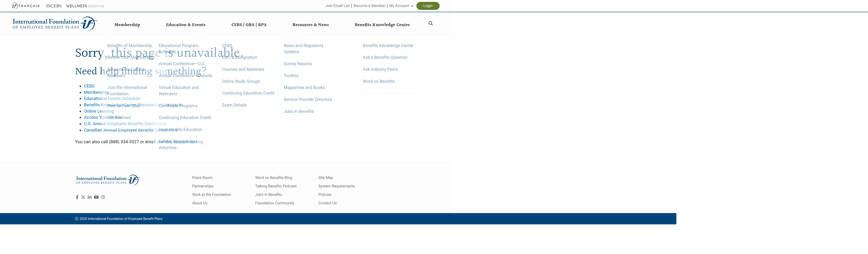The image size is (868, 254).
Task: Select Ask Industry Peers menu item
Action: [x=380, y=69]
